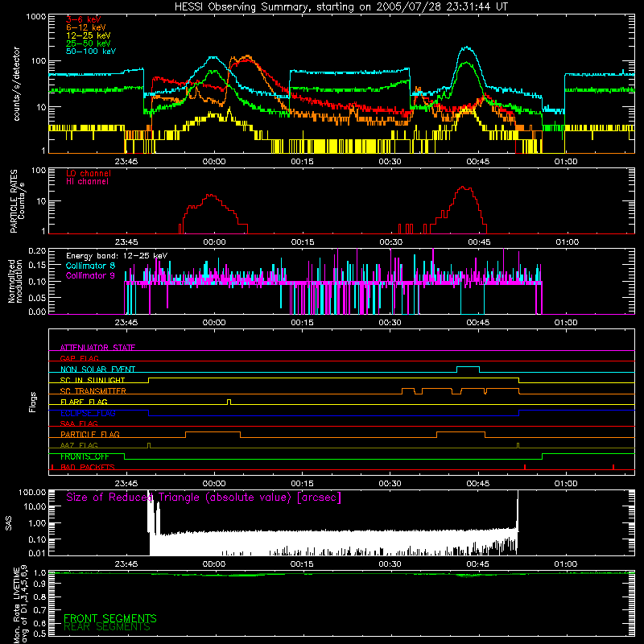Click the first particle flag raised segment
This screenshot has height=644, width=644.
coord(213,432)
